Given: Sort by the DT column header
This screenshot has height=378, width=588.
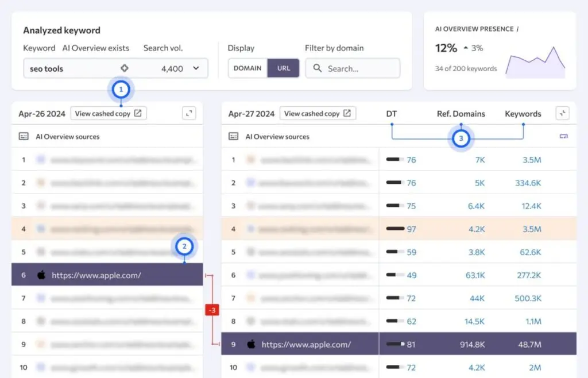Looking at the screenshot, I should point(391,114).
